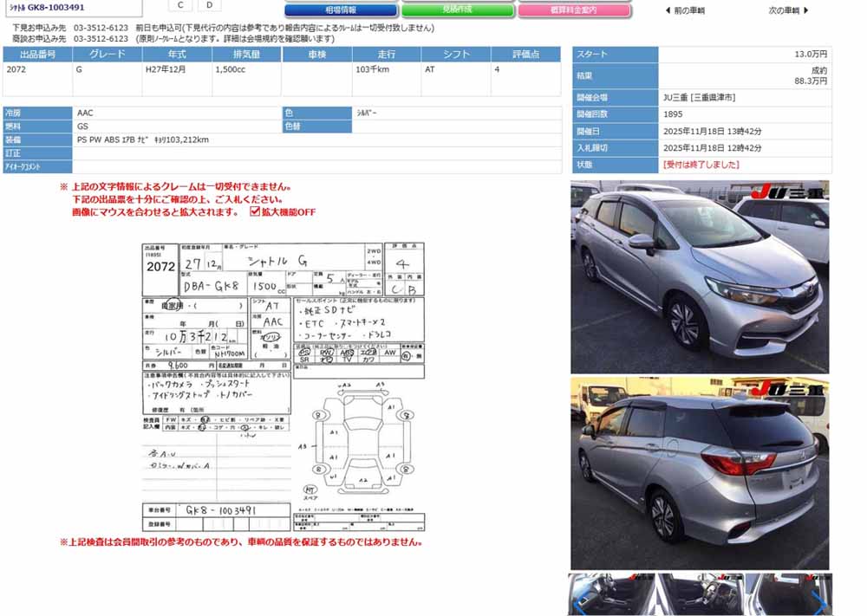Select the middle dashboard thumbnail
Viewport: 867px width, 616px height.
(699, 594)
